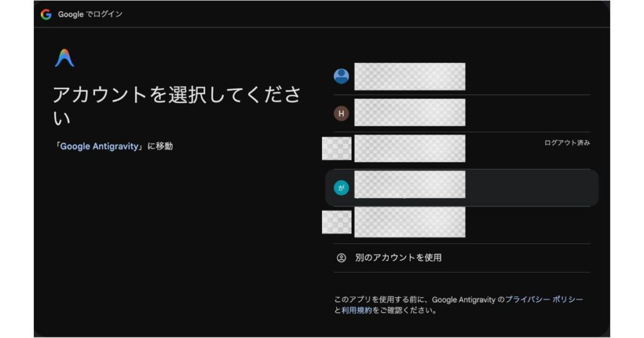This screenshot has height=338, width=644.
Task: Click the ログアウト済み status label
Action: coord(567,143)
